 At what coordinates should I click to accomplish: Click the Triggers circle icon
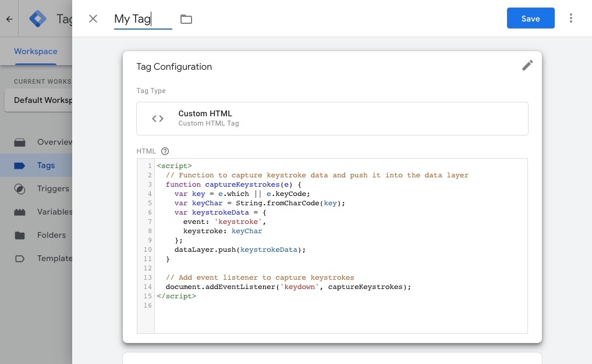click(20, 189)
